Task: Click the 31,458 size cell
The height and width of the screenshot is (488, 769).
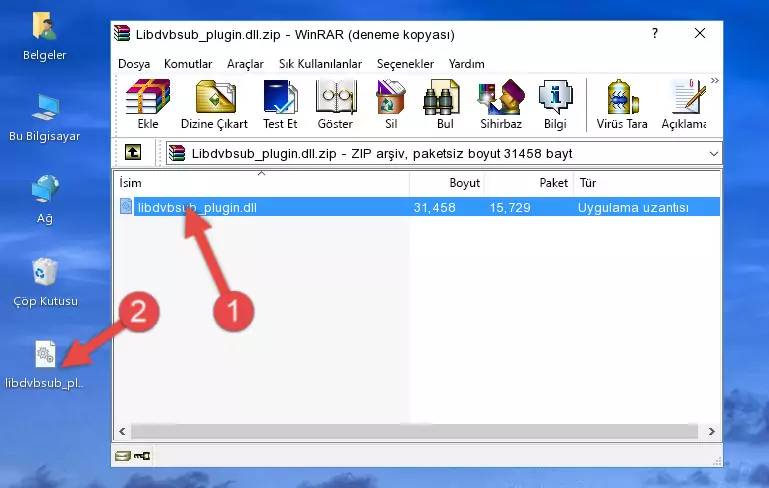Action: [434, 207]
